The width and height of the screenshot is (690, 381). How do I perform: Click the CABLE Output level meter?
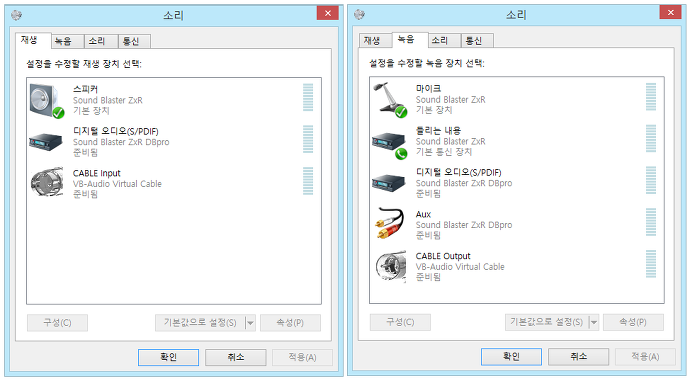(651, 264)
